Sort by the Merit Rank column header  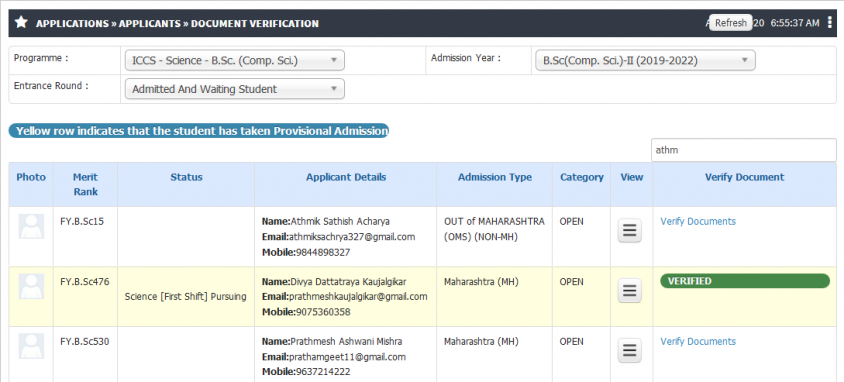point(86,184)
